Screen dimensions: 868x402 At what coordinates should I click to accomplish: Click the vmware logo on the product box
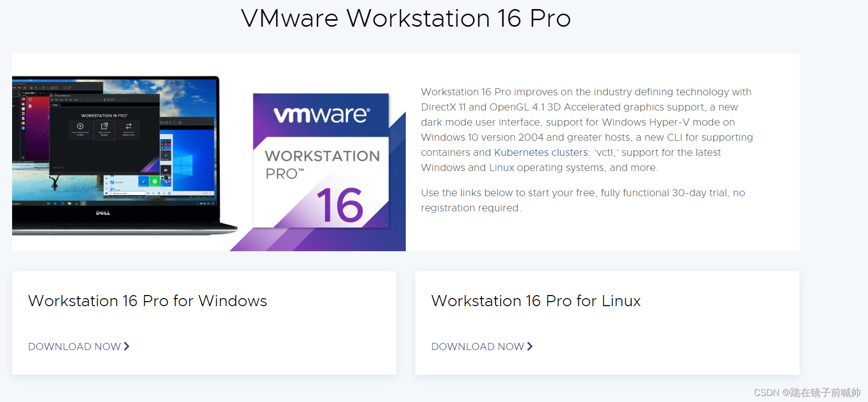point(322,114)
